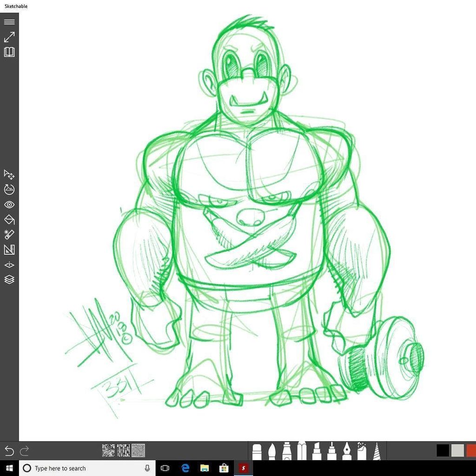This screenshot has height=476, width=476.
Task: Choose the light gray color swatch
Action: click(457, 450)
